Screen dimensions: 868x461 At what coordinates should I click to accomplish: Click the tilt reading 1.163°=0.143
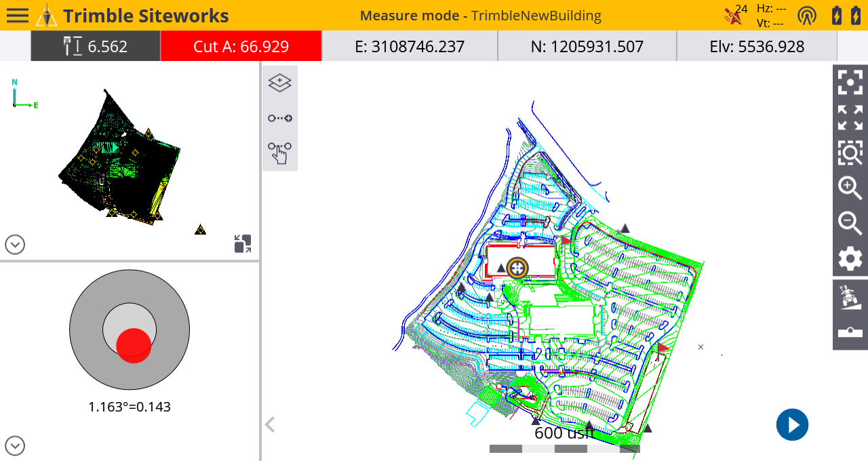130,407
